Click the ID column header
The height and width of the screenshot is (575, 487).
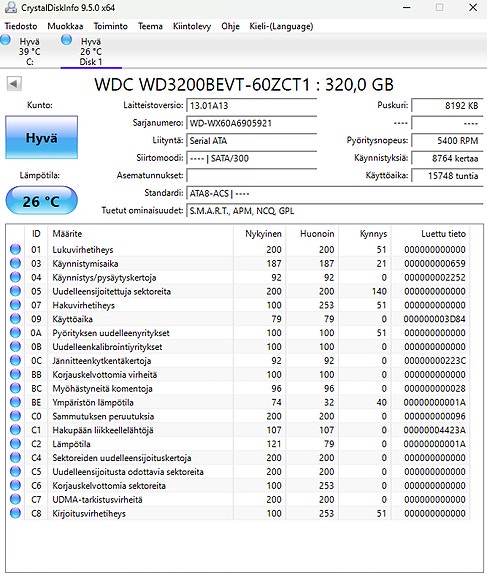coord(36,234)
